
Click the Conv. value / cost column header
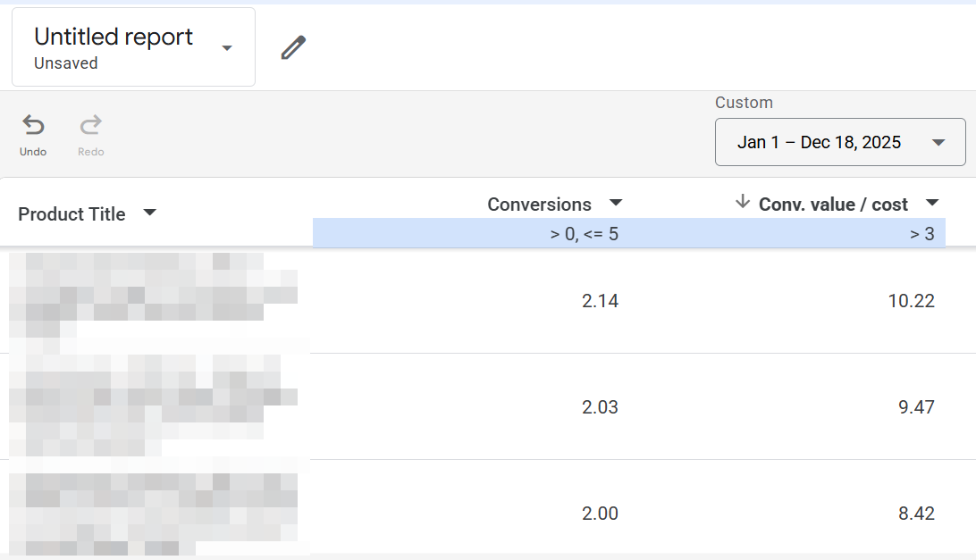(x=833, y=205)
